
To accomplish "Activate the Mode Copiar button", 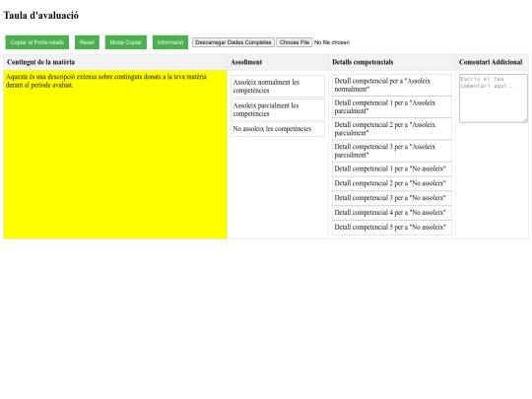I will point(125,42).
